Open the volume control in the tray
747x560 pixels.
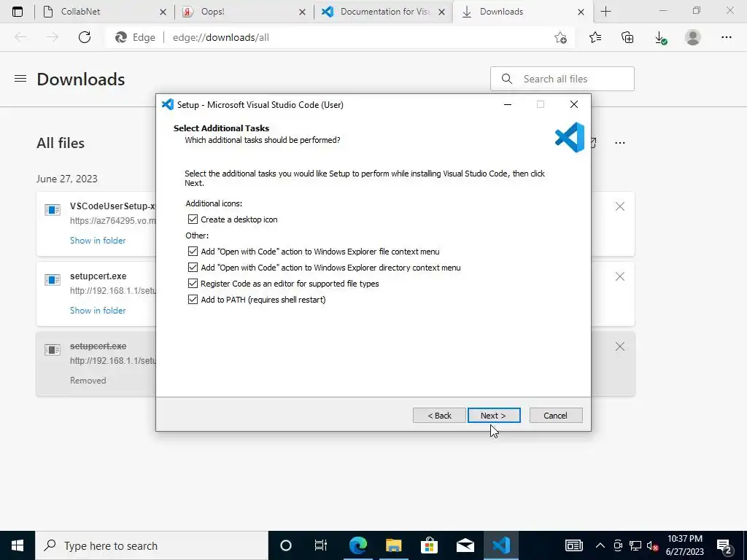click(653, 545)
